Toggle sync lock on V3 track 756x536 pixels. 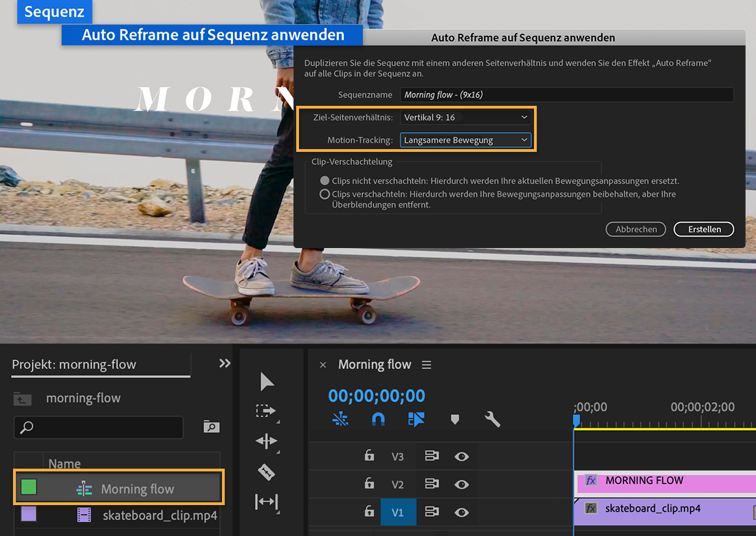[432, 456]
